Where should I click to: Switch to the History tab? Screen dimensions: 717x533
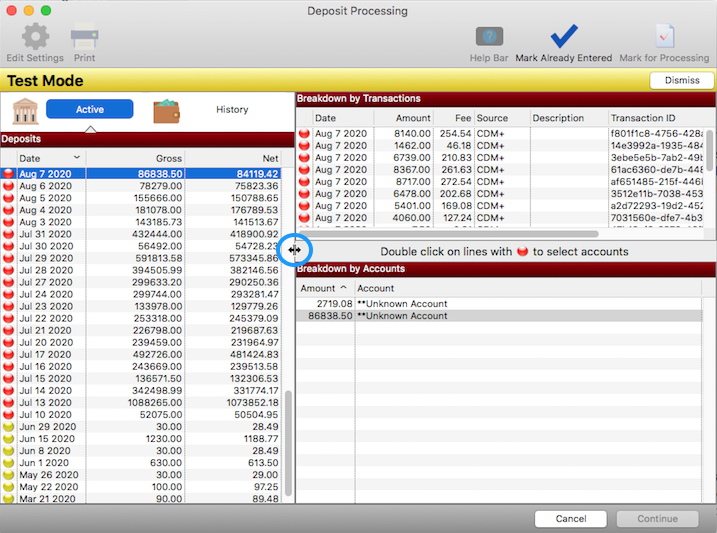pyautogui.click(x=232, y=110)
